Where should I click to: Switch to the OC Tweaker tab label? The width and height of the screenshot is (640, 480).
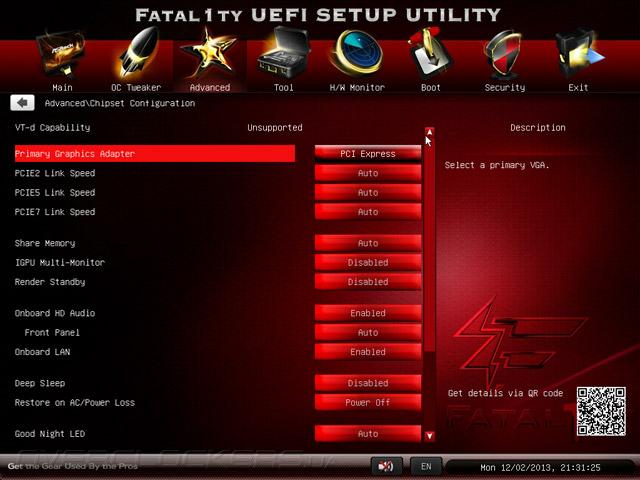coord(136,87)
